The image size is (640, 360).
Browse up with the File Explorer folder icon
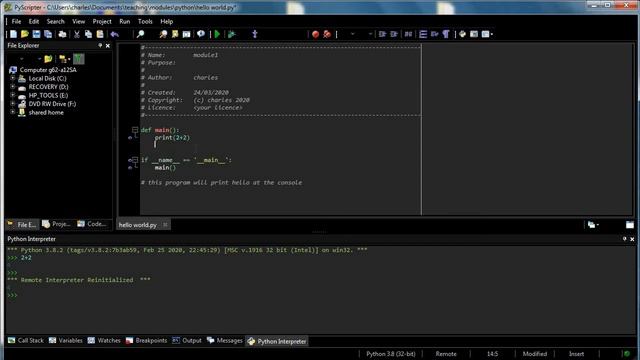48,59
